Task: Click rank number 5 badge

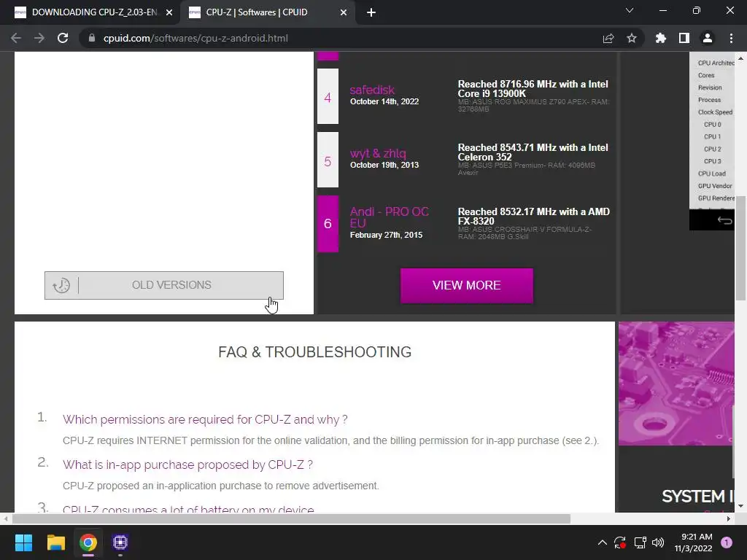Action: tap(328, 160)
